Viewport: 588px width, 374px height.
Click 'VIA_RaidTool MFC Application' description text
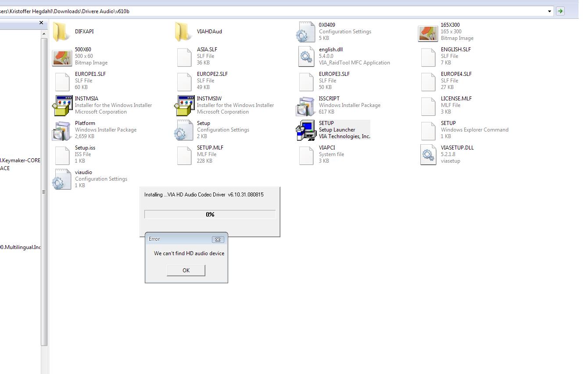pyautogui.click(x=355, y=63)
